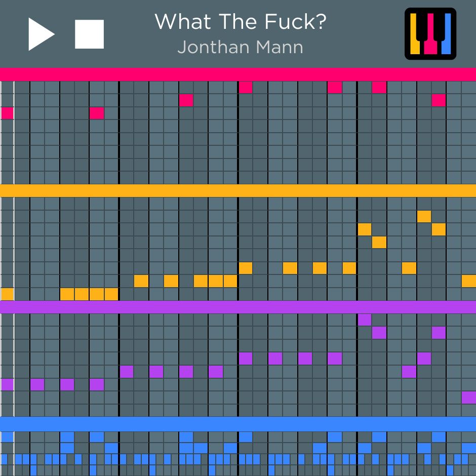
Task: Select the blue track header bar
Action: tap(238, 424)
